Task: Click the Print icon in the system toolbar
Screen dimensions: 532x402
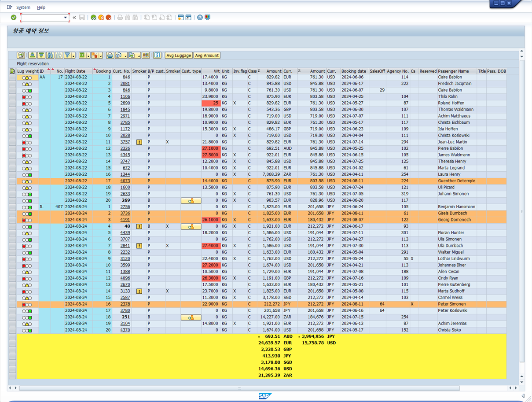Action: (120, 18)
